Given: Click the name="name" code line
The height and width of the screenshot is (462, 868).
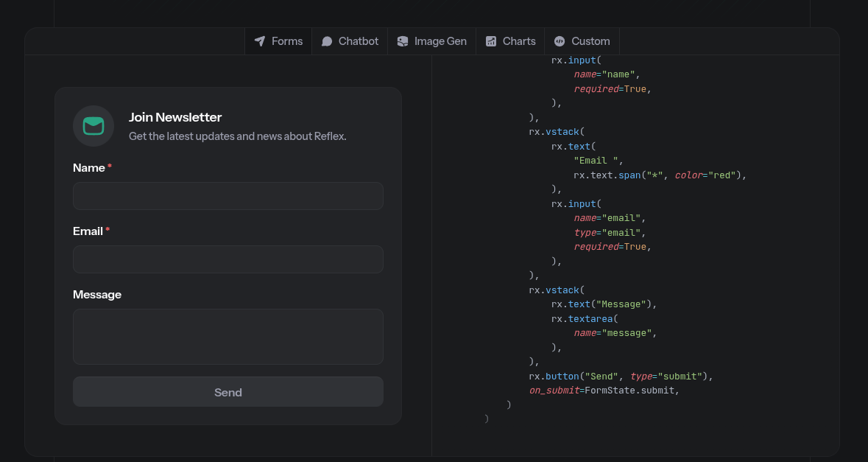Looking at the screenshot, I should pyautogui.click(x=607, y=74).
